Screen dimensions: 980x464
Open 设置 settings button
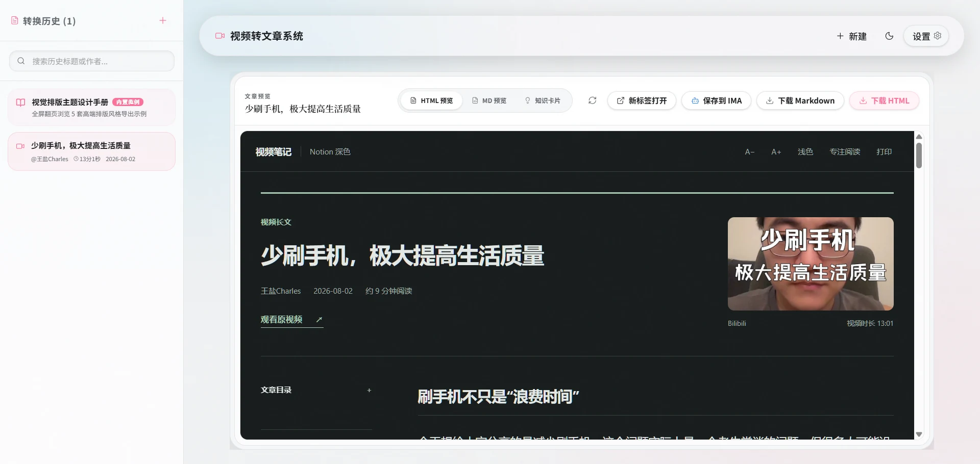(x=926, y=36)
